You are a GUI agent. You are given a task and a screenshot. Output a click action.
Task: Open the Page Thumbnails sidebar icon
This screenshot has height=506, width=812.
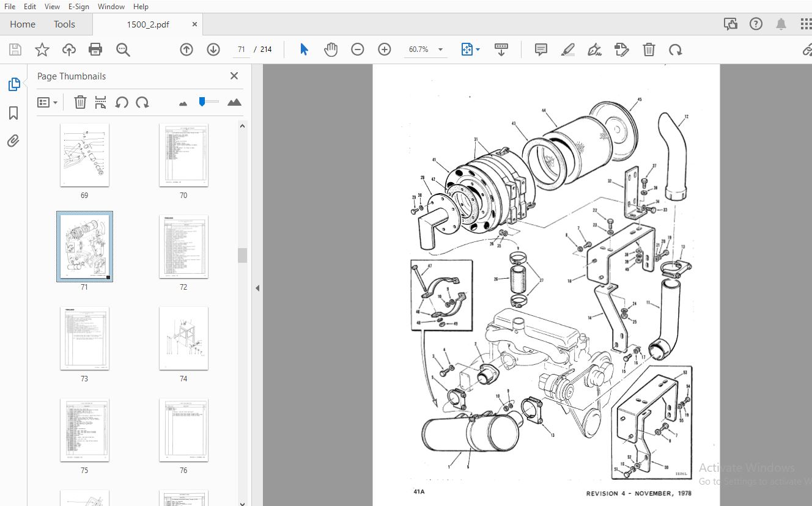[13, 84]
